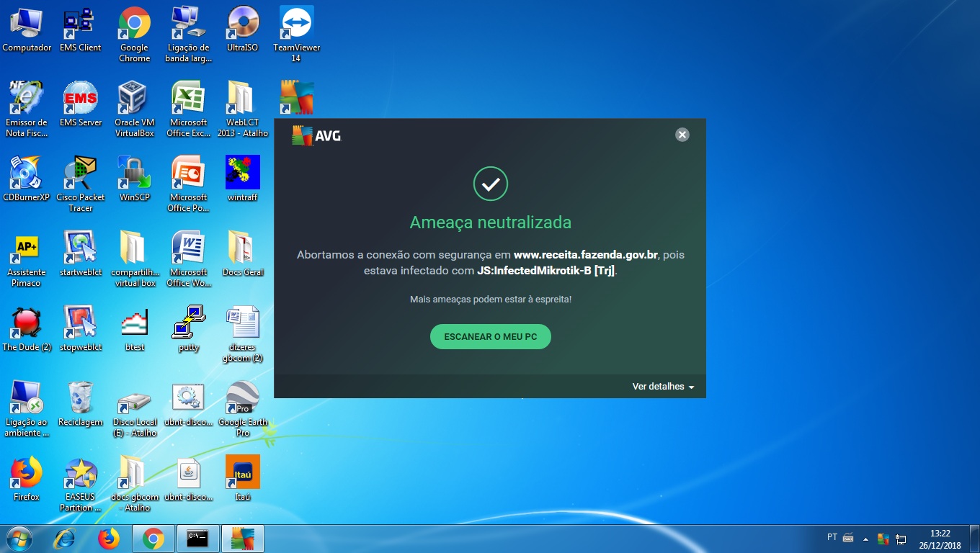The width and height of the screenshot is (980, 553).
Task: Select the Reciclagem recycle bin
Action: click(x=80, y=404)
